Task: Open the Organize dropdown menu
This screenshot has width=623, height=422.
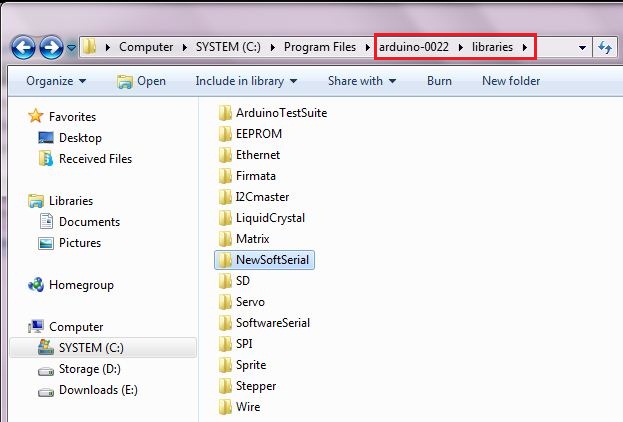Action: coord(55,81)
